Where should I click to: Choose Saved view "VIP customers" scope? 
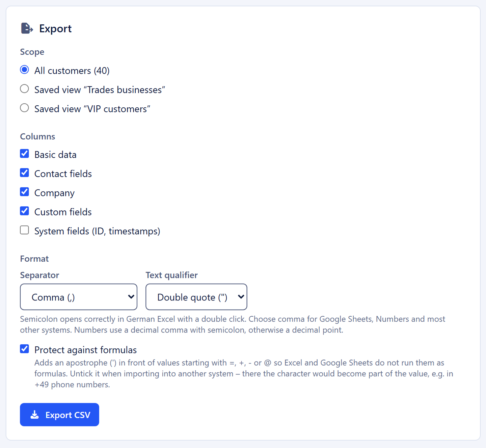pyautogui.click(x=24, y=108)
